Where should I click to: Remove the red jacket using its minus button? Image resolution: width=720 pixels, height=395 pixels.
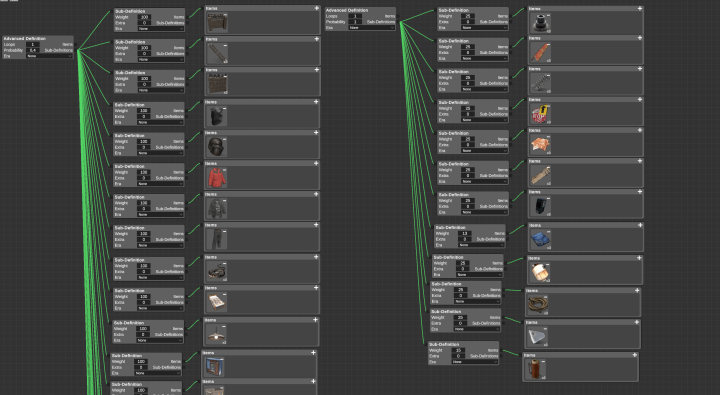225,170
